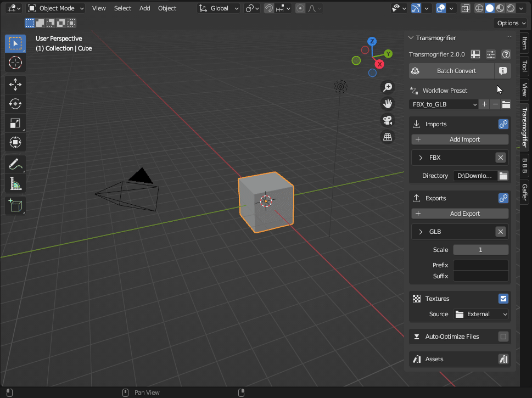
Task: Click the viewport zoom magnifier icon
Action: [x=388, y=87]
